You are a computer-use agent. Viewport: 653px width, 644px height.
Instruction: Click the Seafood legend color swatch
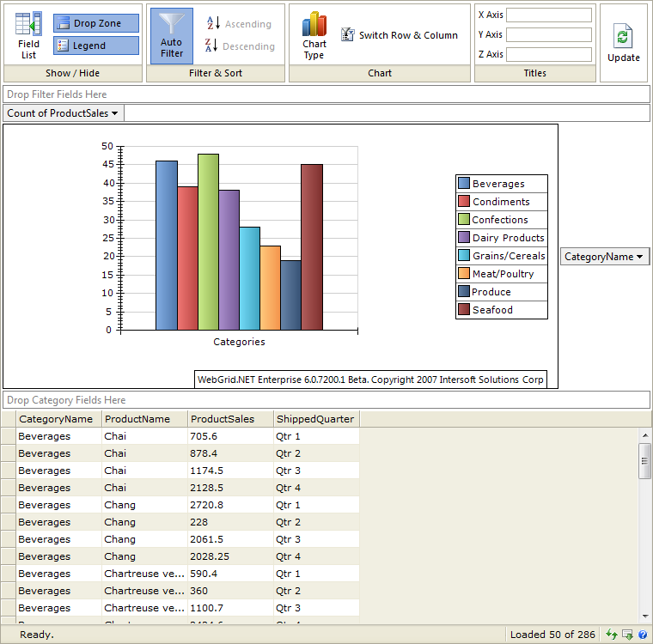pos(464,310)
